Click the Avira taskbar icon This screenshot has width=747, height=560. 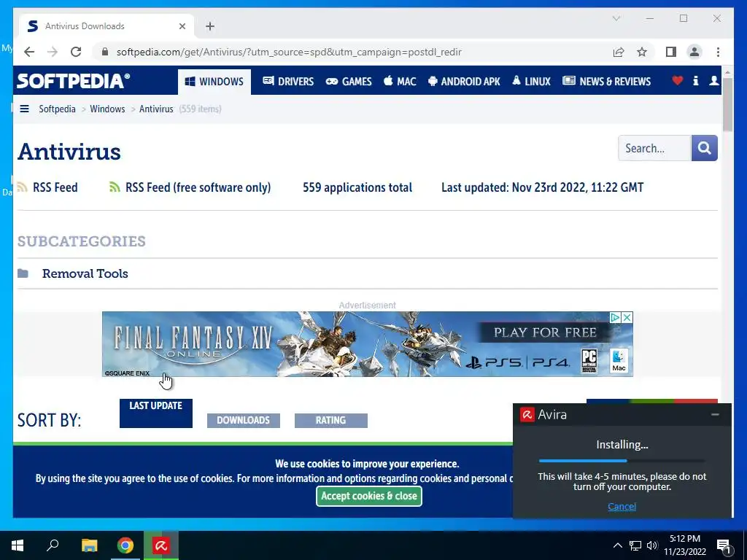161,545
